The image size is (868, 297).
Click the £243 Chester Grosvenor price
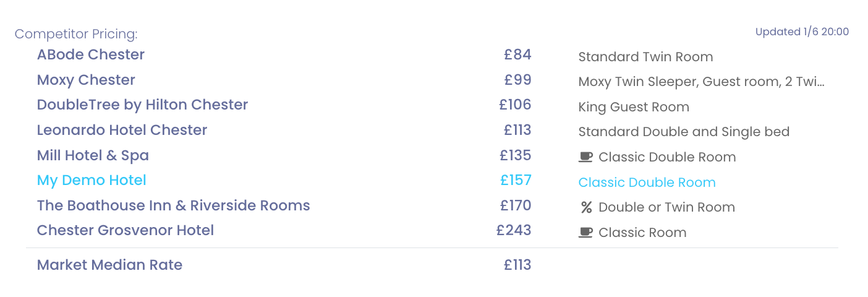click(514, 230)
